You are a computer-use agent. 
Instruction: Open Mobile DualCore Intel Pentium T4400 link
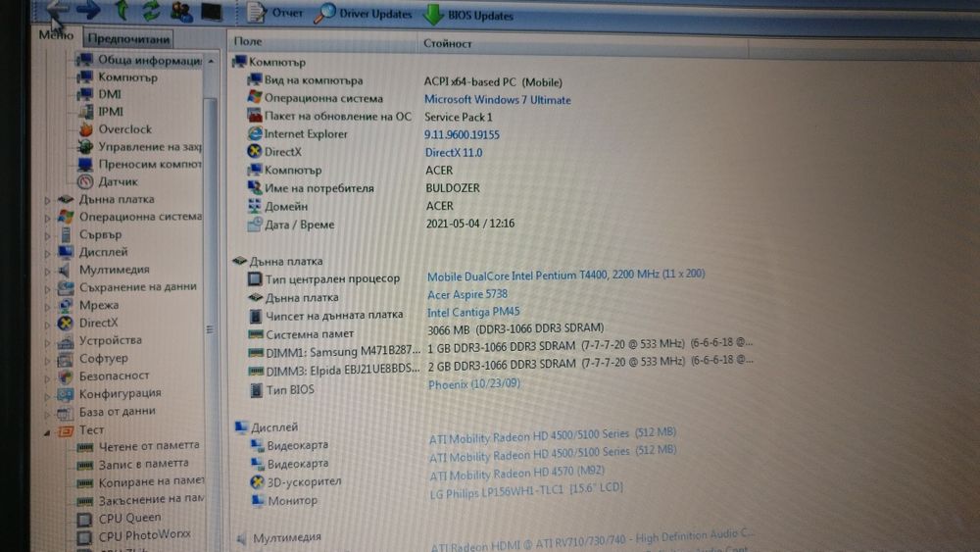tap(565, 276)
